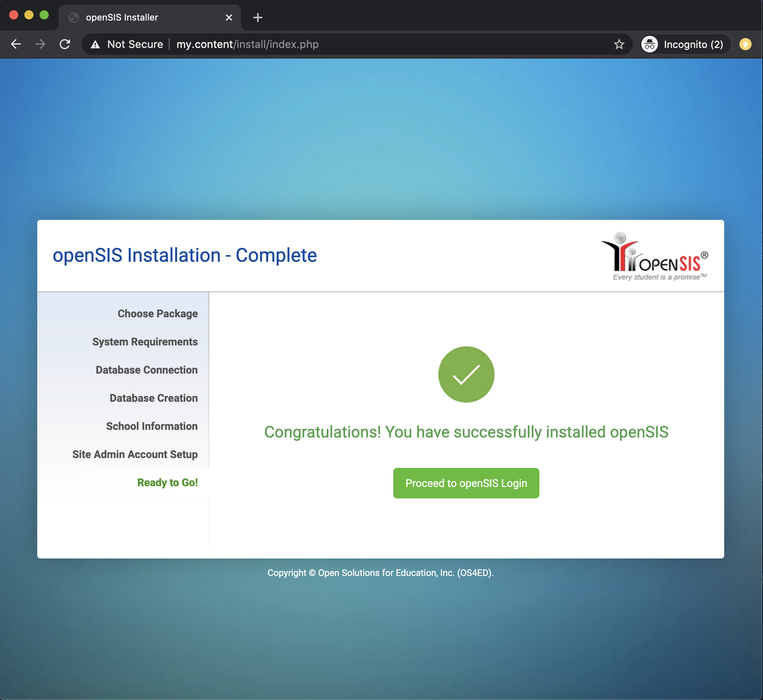Bookmark this page with the star icon
The width and height of the screenshot is (763, 700).
point(619,44)
